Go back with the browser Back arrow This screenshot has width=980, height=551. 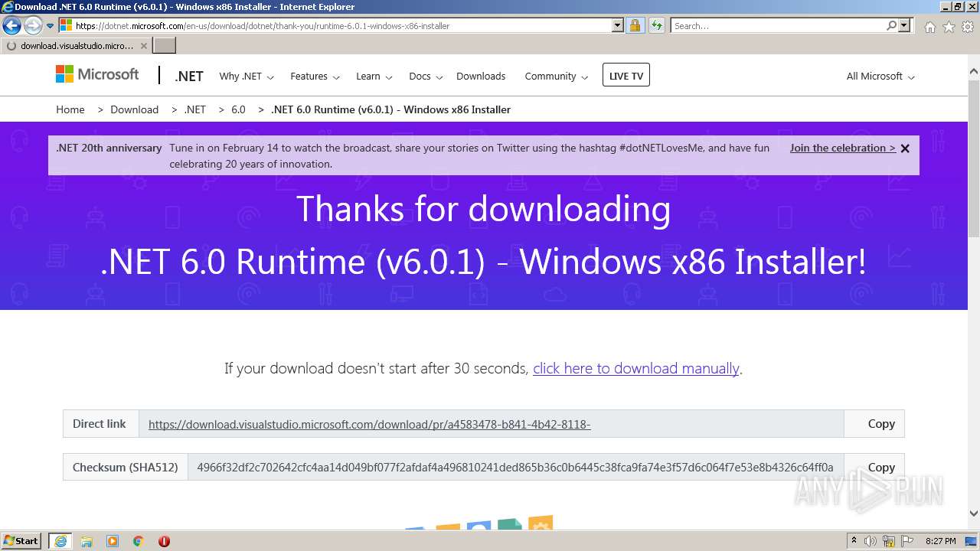click(11, 26)
